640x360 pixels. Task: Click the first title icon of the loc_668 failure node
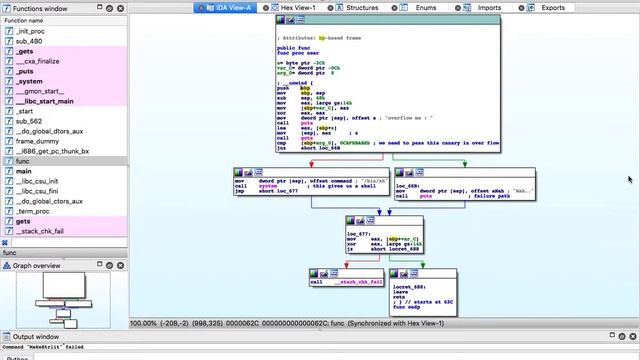click(x=400, y=172)
